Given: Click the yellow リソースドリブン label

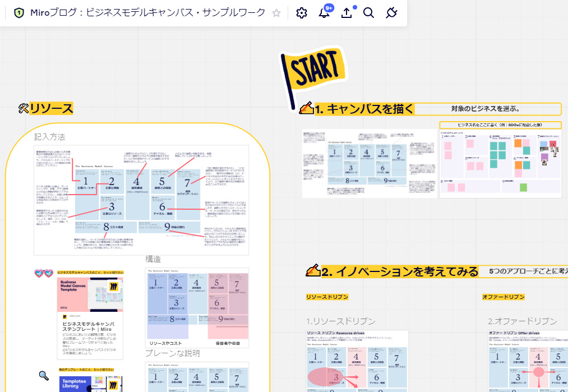Looking at the screenshot, I should click(327, 297).
